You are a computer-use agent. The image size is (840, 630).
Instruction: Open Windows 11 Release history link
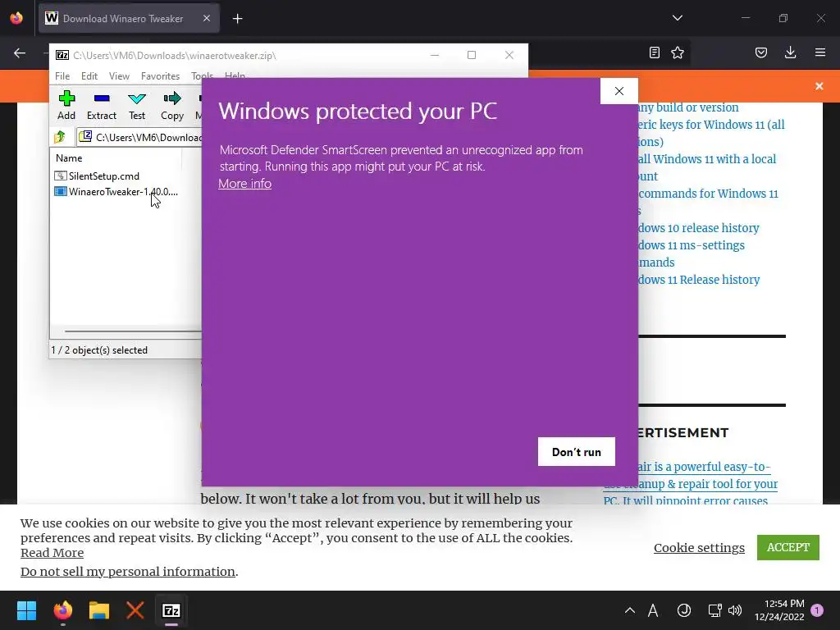point(699,280)
